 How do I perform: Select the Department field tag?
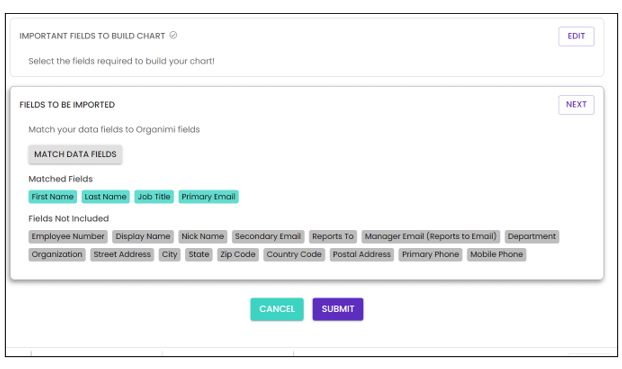point(532,236)
